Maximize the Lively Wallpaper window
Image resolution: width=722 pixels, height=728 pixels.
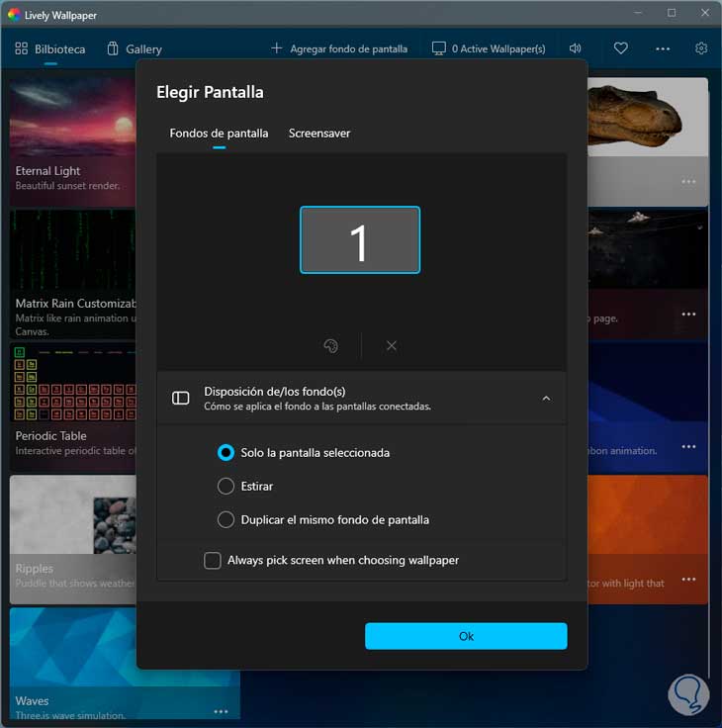click(x=672, y=13)
